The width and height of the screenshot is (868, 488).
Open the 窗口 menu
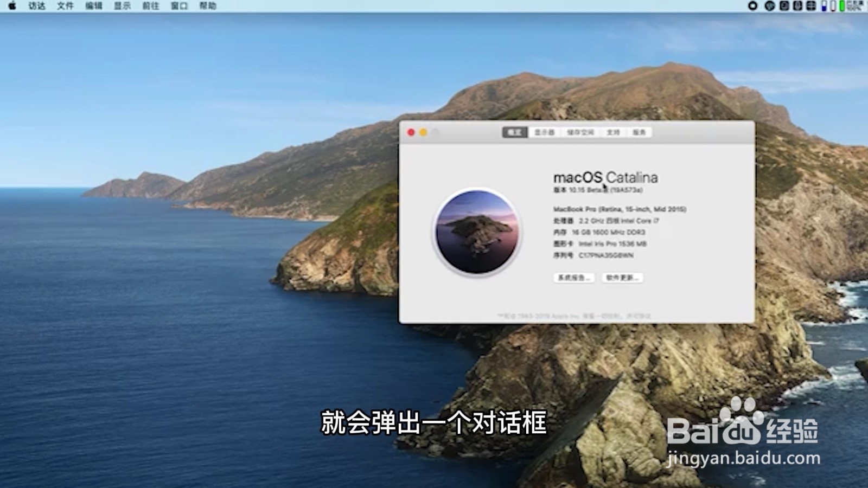[x=179, y=7]
